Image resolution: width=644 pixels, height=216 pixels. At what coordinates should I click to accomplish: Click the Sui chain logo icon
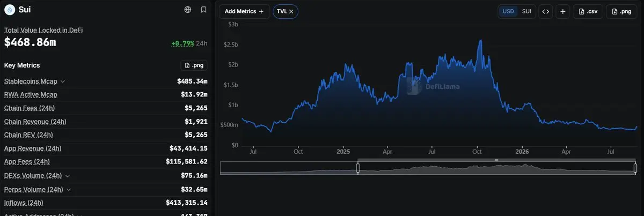10,10
